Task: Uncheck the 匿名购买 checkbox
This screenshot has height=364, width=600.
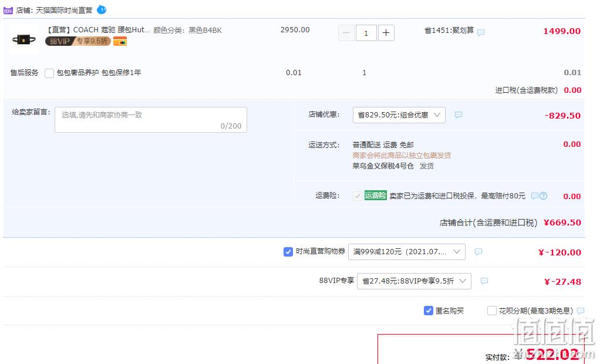Action: (429, 311)
